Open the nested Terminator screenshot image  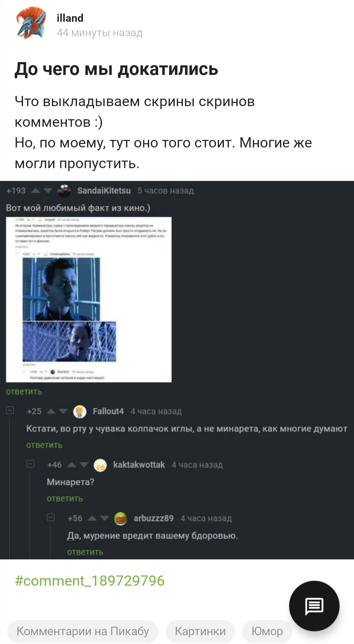89,300
